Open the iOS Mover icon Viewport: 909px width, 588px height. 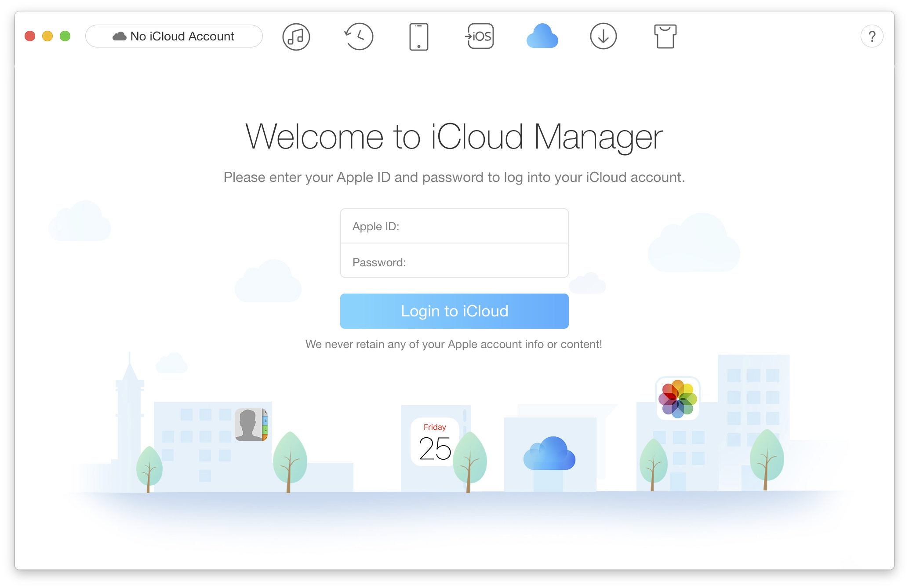click(480, 36)
